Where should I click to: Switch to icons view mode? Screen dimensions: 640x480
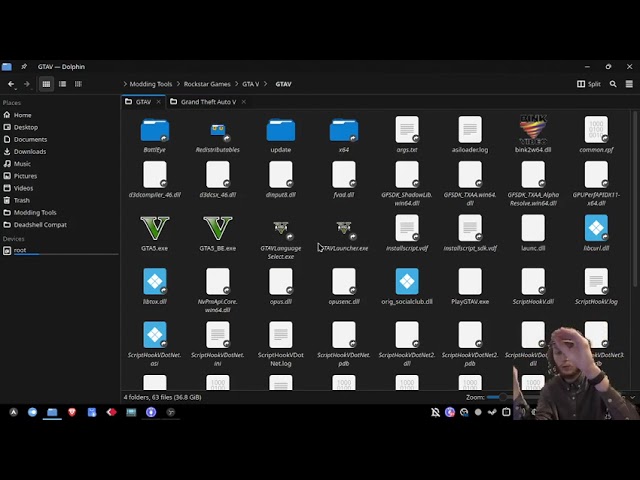tap(46, 84)
